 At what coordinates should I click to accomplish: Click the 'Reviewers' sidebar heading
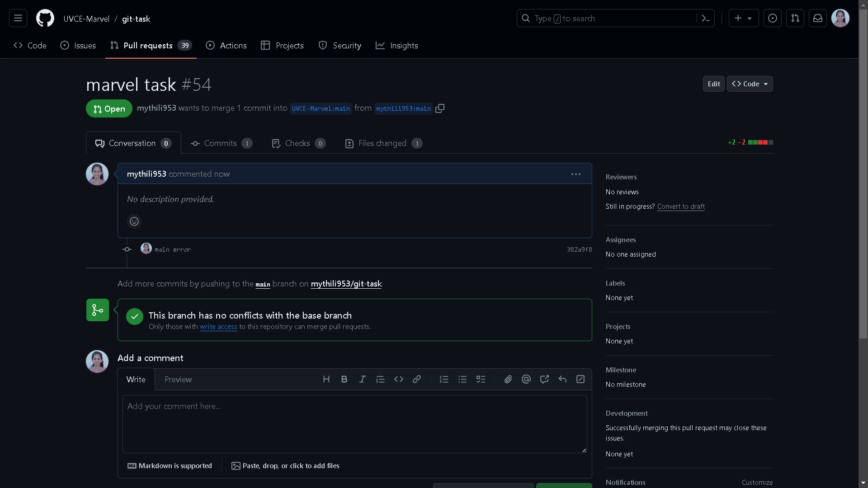click(621, 177)
